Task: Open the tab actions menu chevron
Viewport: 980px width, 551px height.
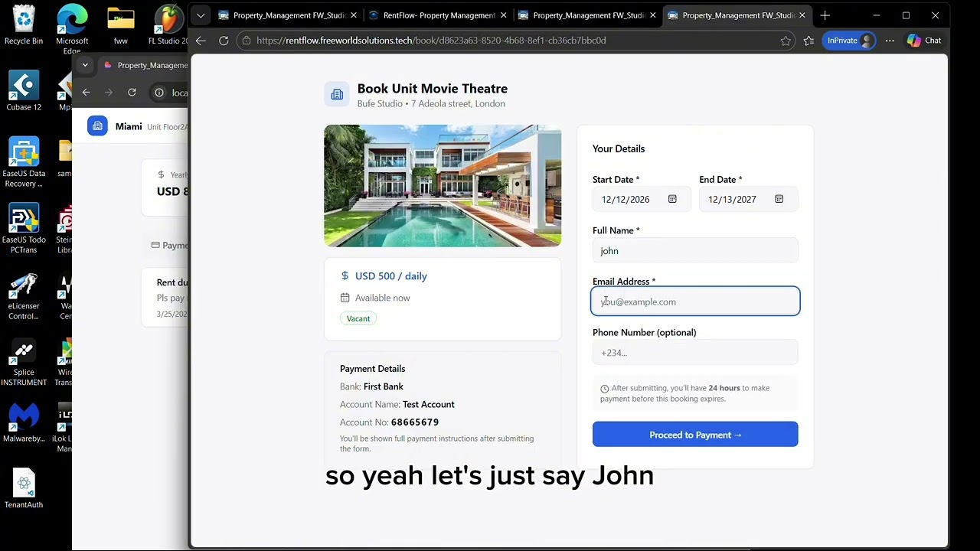Action: 201,15
